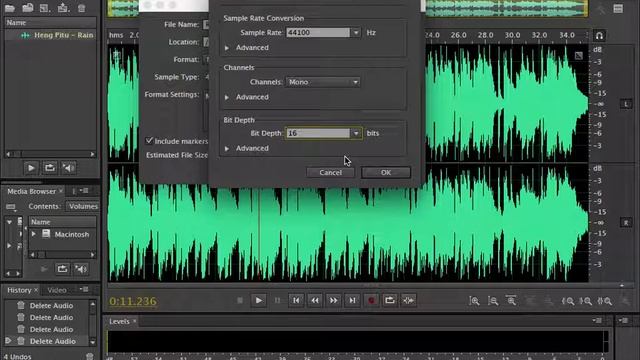Click the Open File folder icon in Files panel
The height and width of the screenshot is (360, 640).
click(9, 8)
